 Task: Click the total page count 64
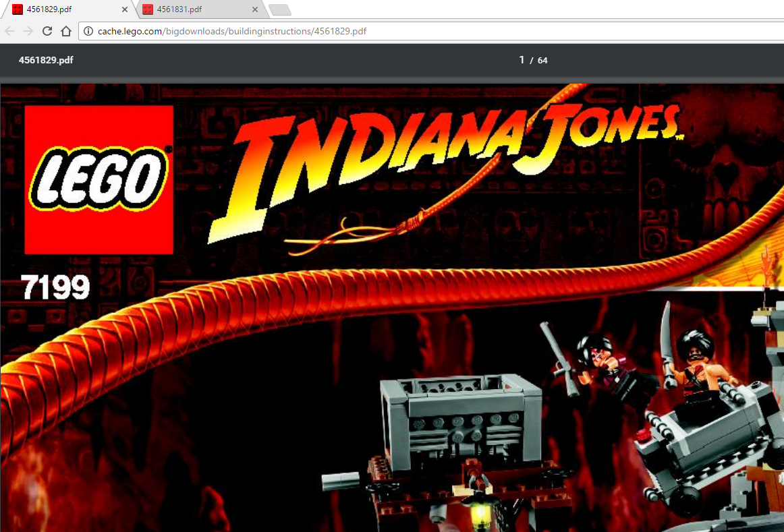pos(542,61)
